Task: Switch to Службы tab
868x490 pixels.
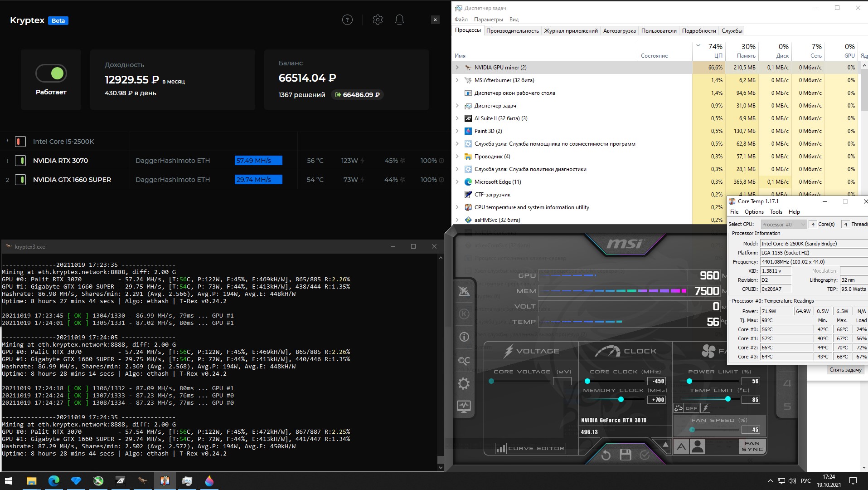Action: pyautogui.click(x=732, y=31)
